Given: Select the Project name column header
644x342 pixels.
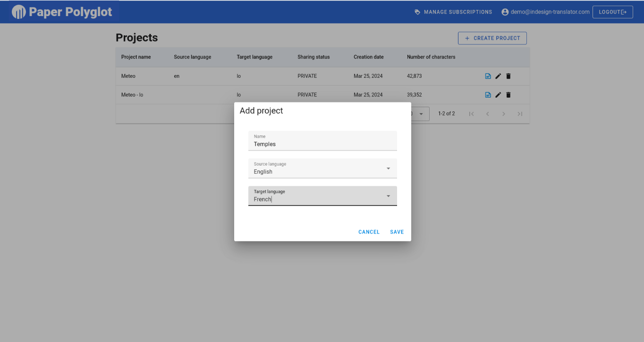Looking at the screenshot, I should point(135,57).
